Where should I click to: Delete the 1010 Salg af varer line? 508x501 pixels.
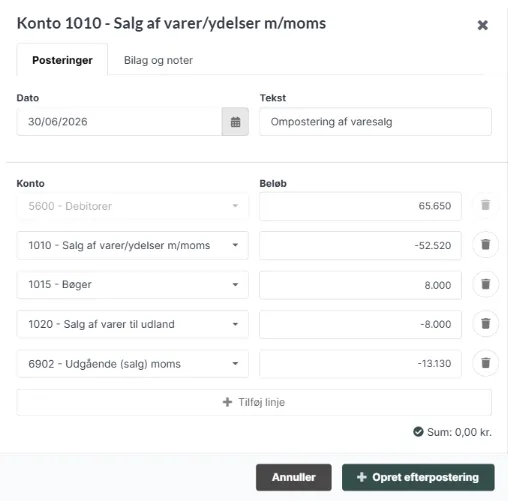[x=485, y=245]
